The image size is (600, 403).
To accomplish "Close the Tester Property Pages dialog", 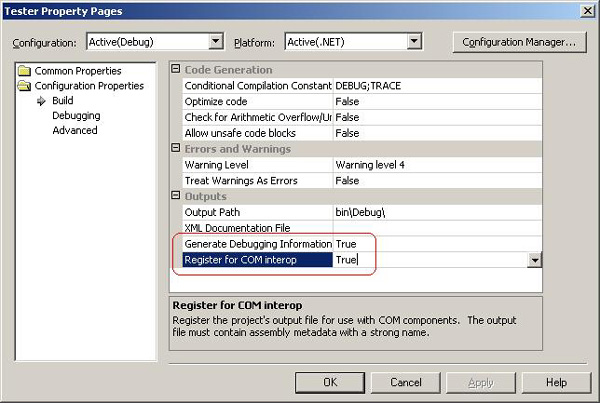I will coord(587,11).
